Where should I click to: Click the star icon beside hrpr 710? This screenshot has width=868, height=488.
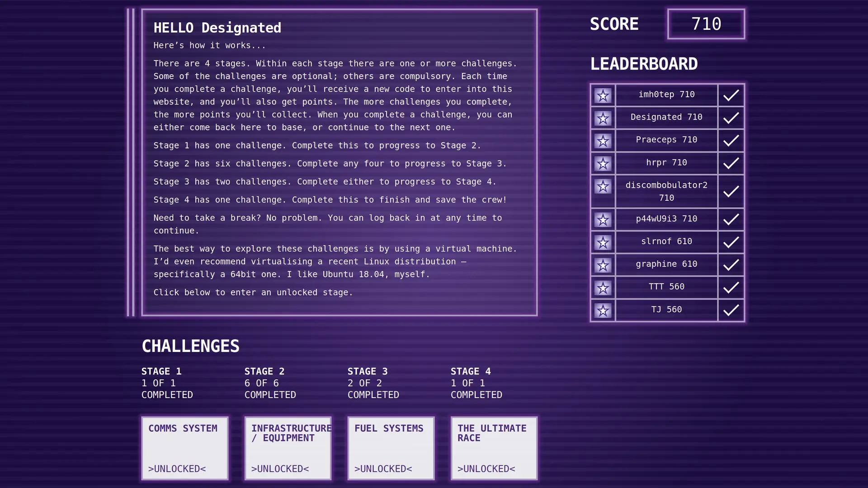[603, 163]
